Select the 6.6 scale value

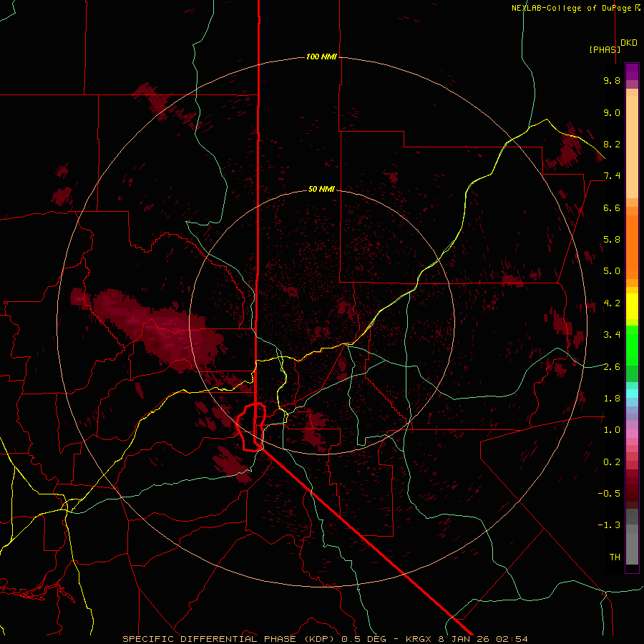612,208
